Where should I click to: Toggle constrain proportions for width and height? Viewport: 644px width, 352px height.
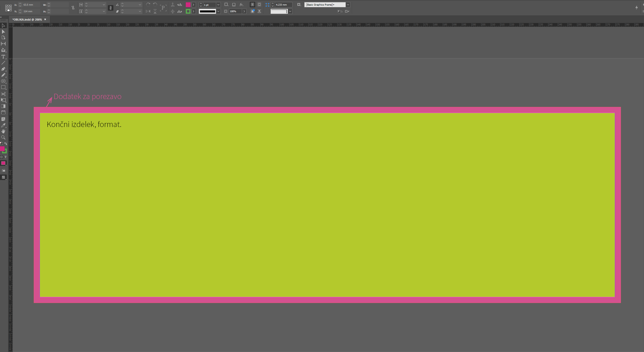pyautogui.click(x=73, y=8)
